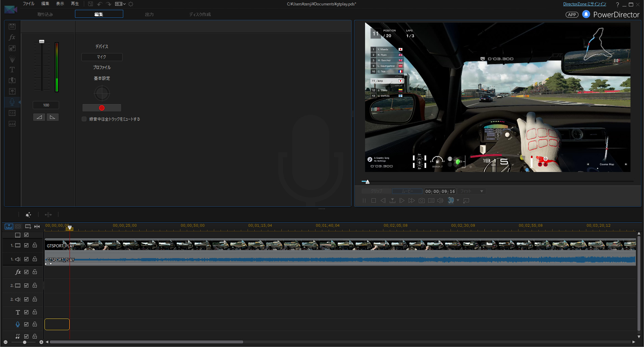Uncheck the voice-over track enable checkbox
The image size is (644, 347).
[x=26, y=324]
